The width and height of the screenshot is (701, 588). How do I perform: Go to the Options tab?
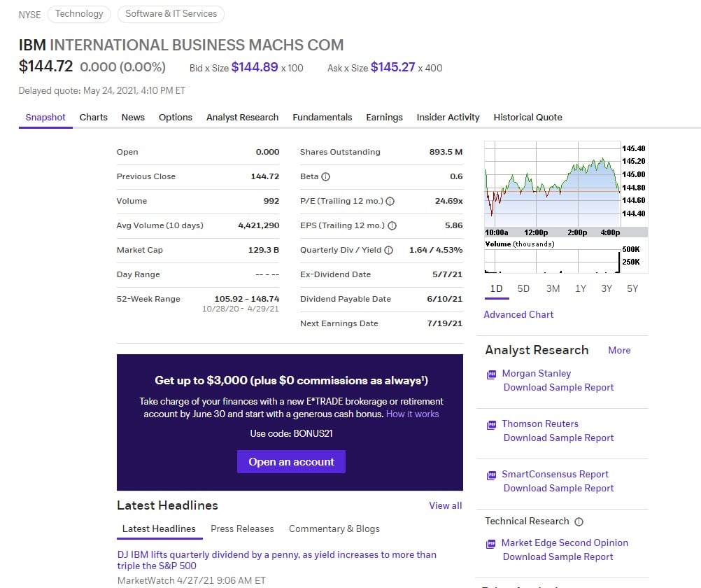175,117
